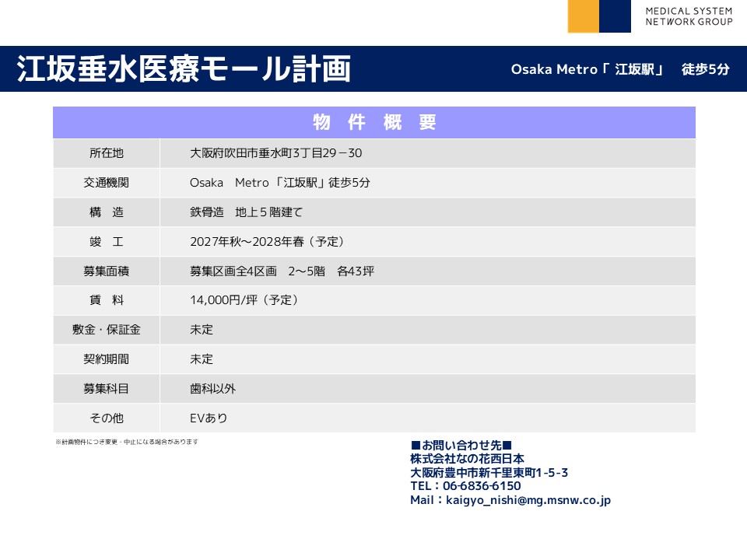Click the orange square in the logo
The image size is (747, 560).
[583, 16]
